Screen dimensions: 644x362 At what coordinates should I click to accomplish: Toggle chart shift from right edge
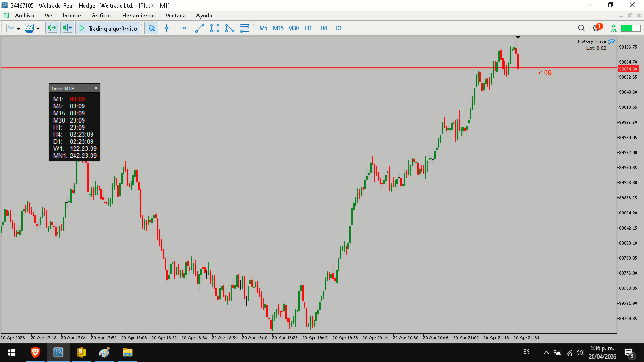[x=67, y=28]
